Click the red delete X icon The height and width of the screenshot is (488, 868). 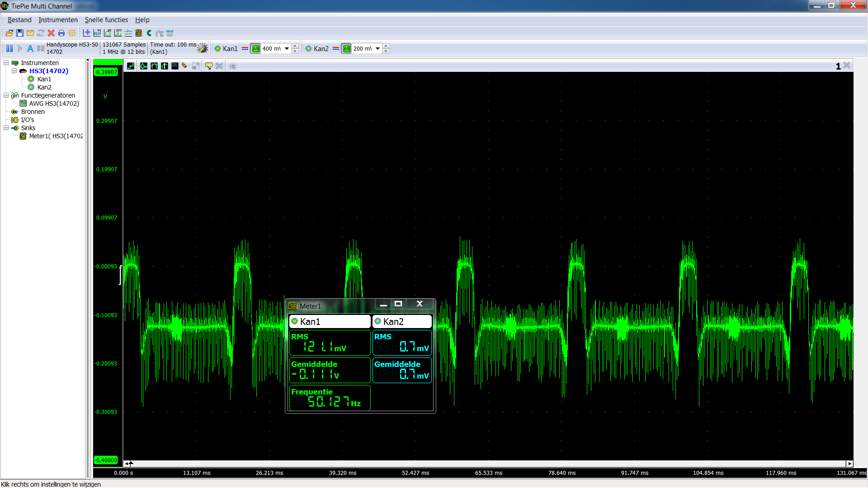(x=51, y=33)
